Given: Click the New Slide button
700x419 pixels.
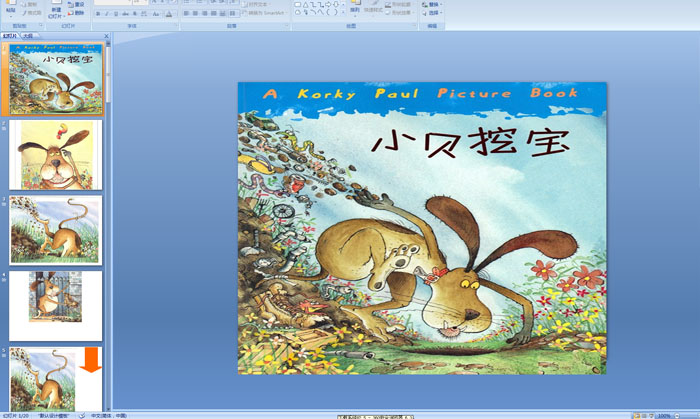Looking at the screenshot, I should coord(56,10).
